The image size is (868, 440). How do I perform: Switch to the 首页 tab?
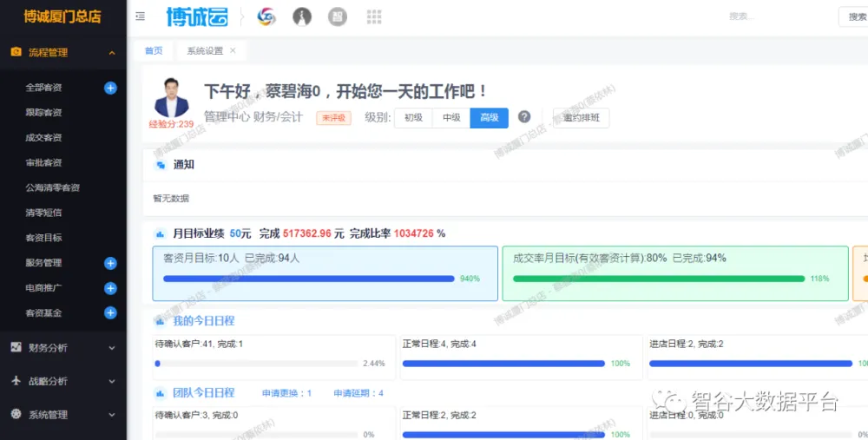(154, 51)
